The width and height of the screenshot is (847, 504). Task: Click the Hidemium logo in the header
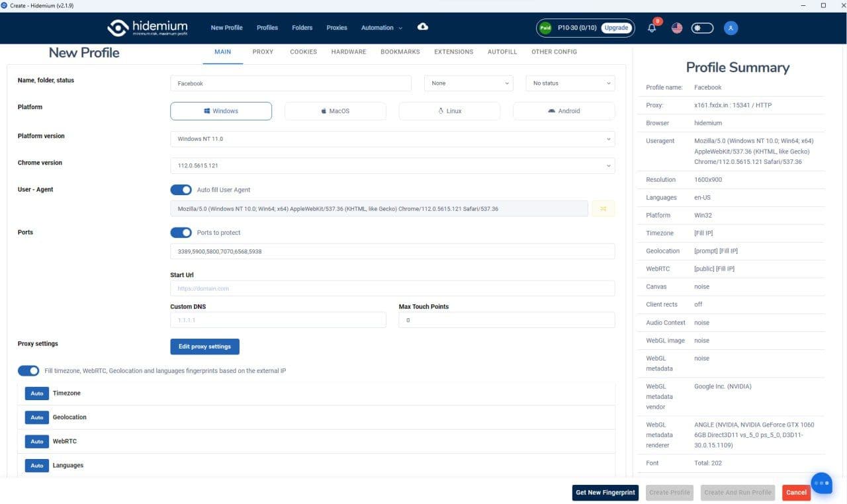148,28
